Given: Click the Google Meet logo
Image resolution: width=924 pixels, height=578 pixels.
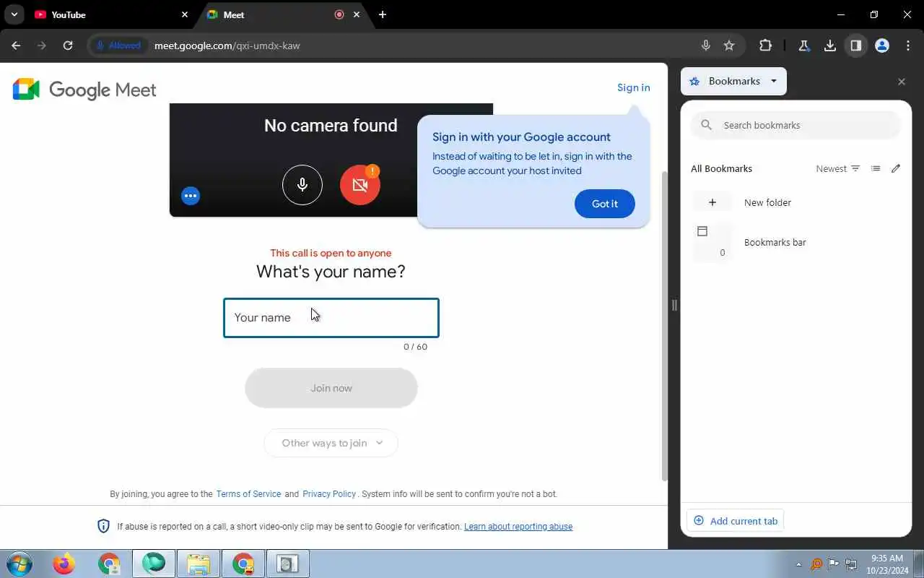Looking at the screenshot, I should tap(84, 90).
